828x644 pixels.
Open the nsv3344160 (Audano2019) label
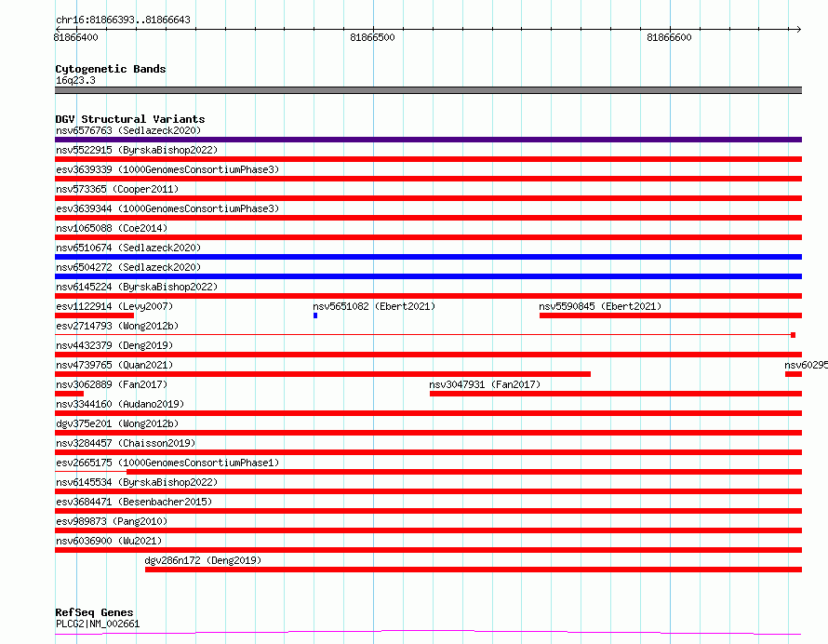[x=120, y=404]
